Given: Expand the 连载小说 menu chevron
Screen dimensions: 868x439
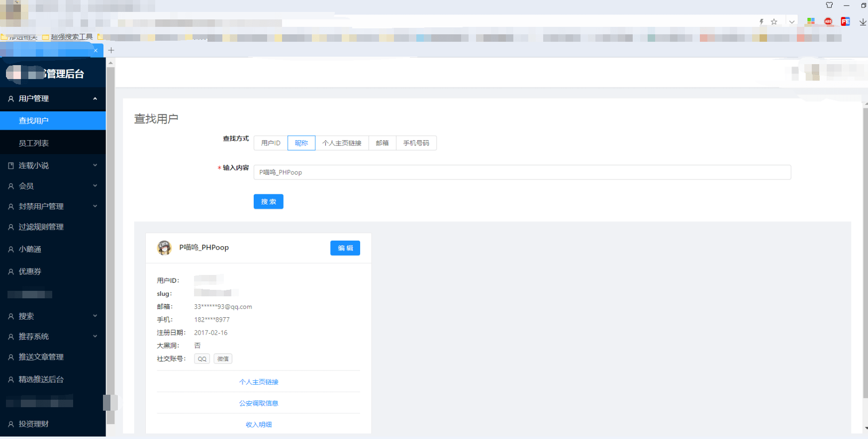Looking at the screenshot, I should [x=95, y=165].
